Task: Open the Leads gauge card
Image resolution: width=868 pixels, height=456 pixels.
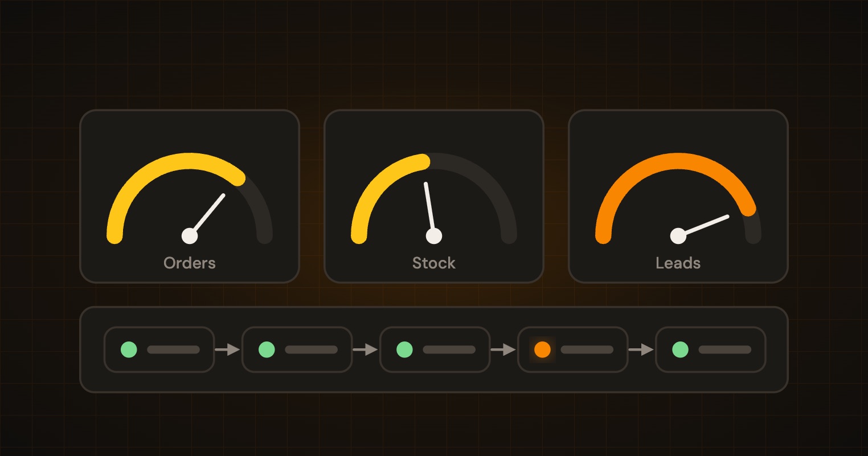Action: point(678,196)
